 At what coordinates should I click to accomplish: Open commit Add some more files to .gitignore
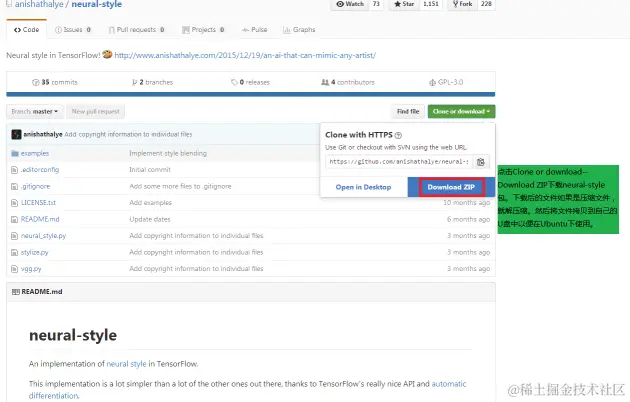tap(180, 186)
